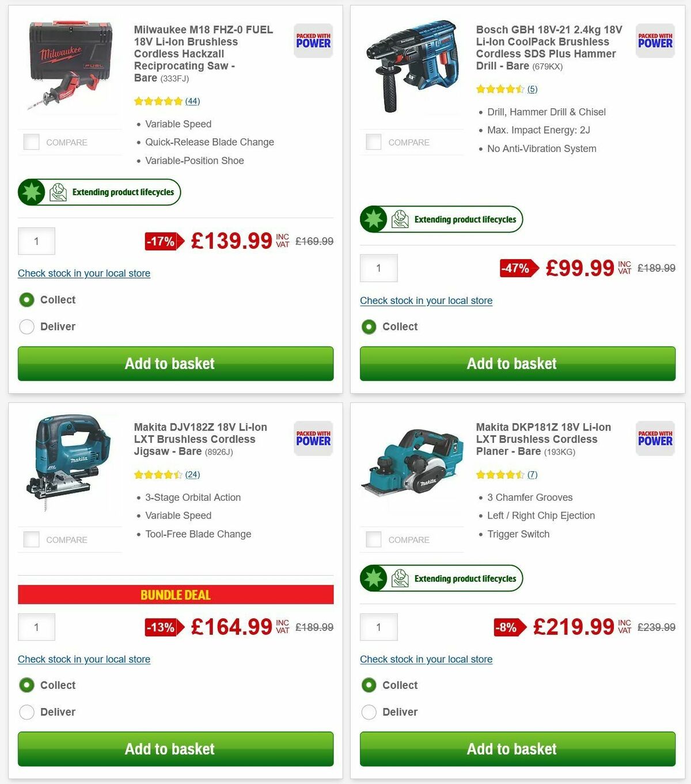Click the -47% discount tag on Bosch hammer drill
Viewport: 691px width, 784px height.
click(x=515, y=267)
